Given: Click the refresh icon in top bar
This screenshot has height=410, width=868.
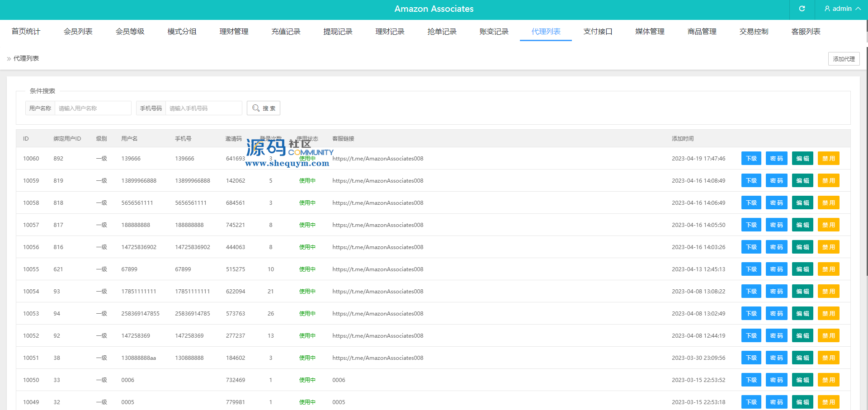Looking at the screenshot, I should coord(802,9).
